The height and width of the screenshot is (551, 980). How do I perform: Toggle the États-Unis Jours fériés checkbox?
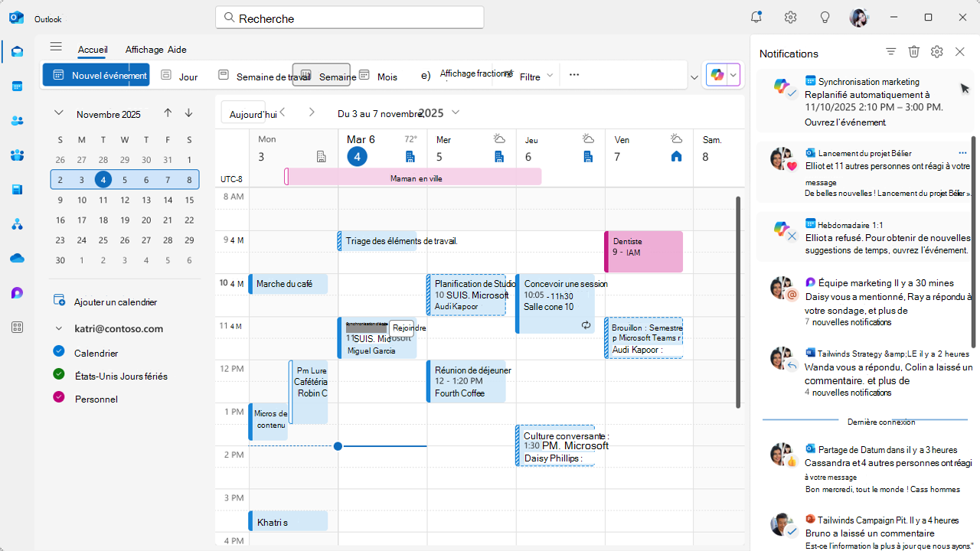(x=59, y=374)
